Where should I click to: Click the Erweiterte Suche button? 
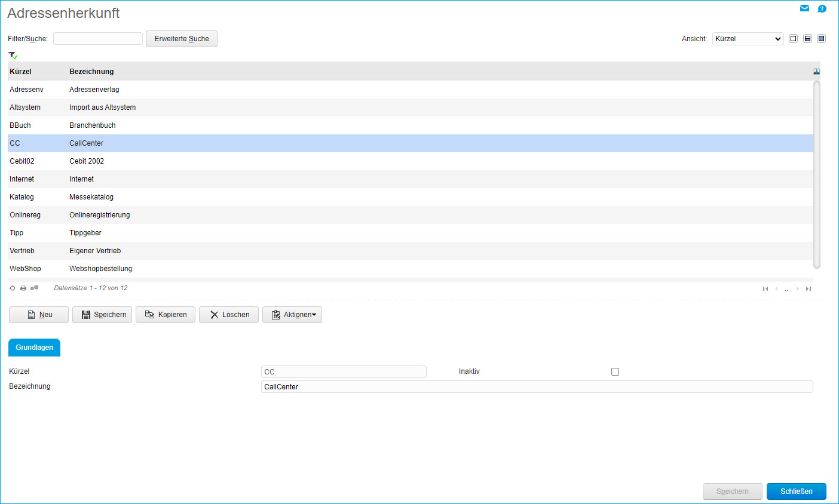point(182,39)
